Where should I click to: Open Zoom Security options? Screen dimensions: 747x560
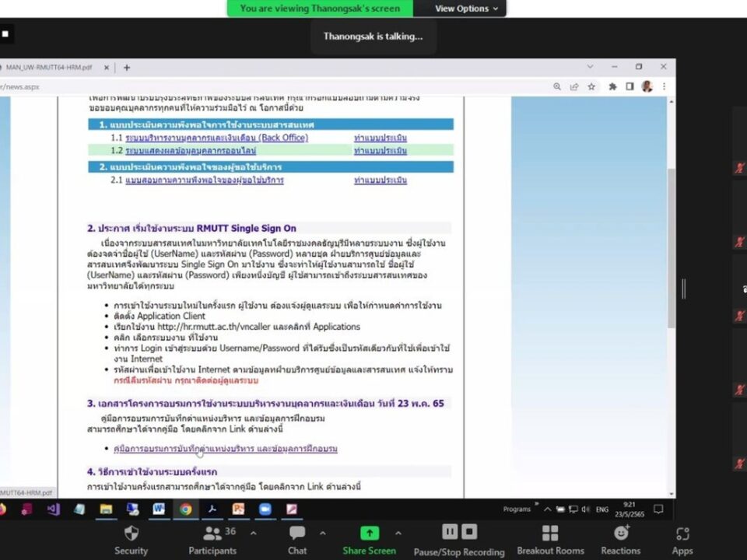coord(131,541)
